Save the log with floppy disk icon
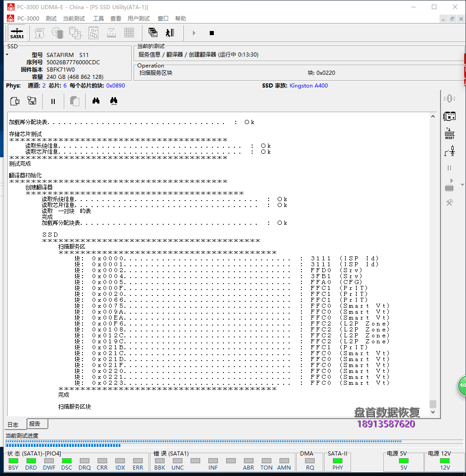466x476 pixels. point(31,100)
